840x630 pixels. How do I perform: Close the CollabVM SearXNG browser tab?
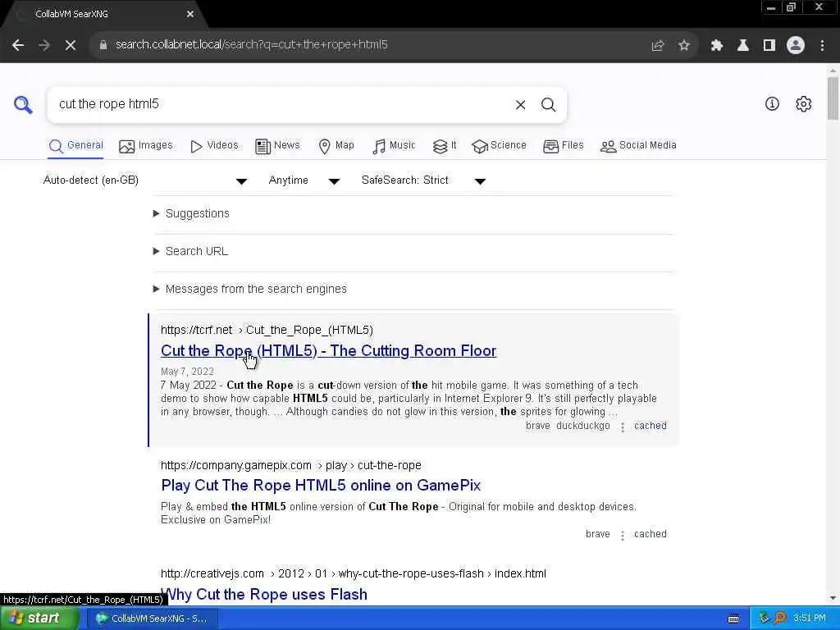tap(190, 14)
